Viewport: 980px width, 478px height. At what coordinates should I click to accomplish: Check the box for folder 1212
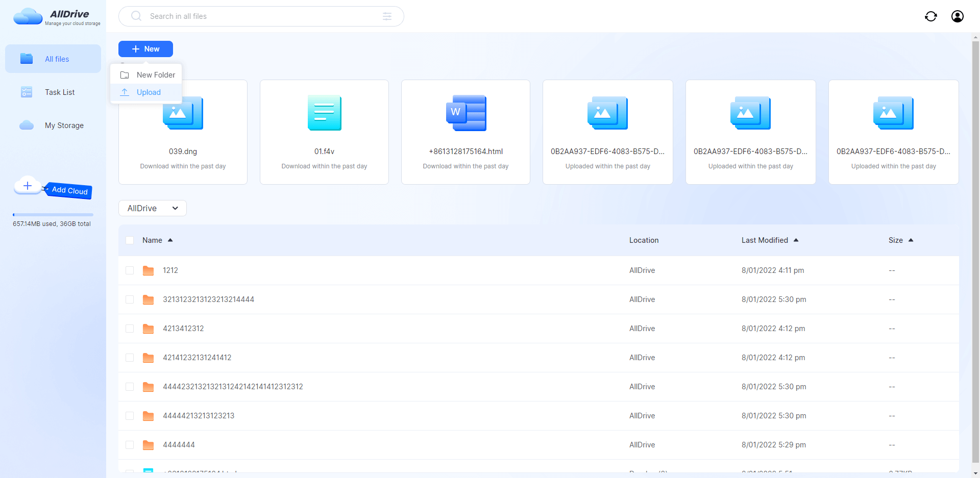[130, 270]
